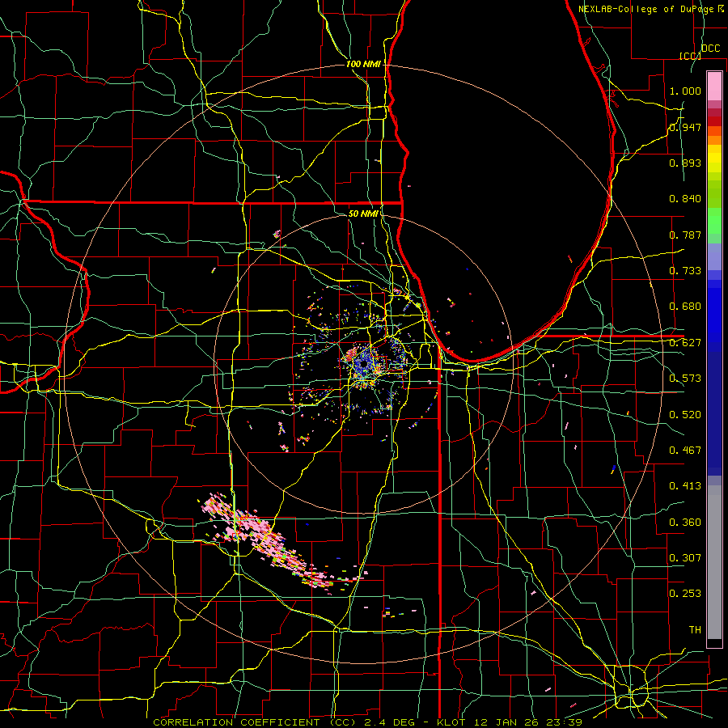Click the 0.680 color scale value

click(x=685, y=307)
